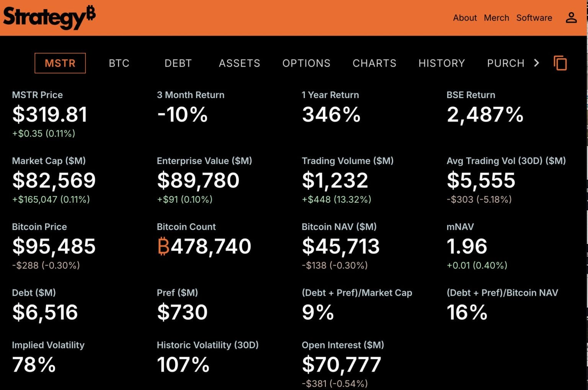Switch to the CHARTS tab
The image size is (588, 390).
click(x=374, y=63)
